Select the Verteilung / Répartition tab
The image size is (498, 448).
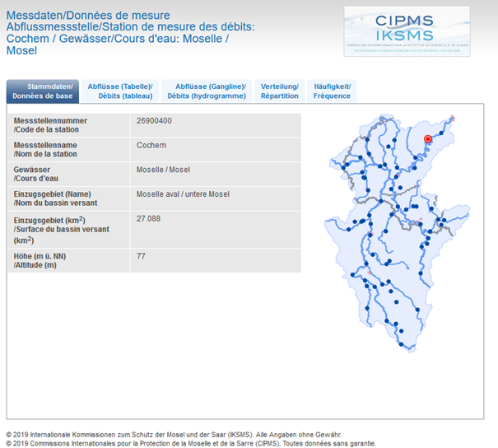pos(279,91)
